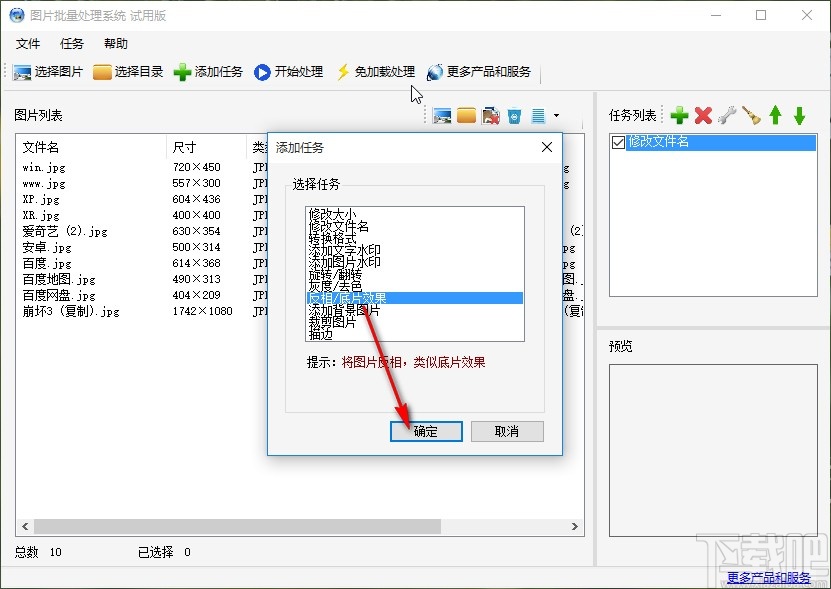Image resolution: width=831 pixels, height=589 pixels.
Task: Add a new task with the green plus icon
Action: click(x=679, y=114)
